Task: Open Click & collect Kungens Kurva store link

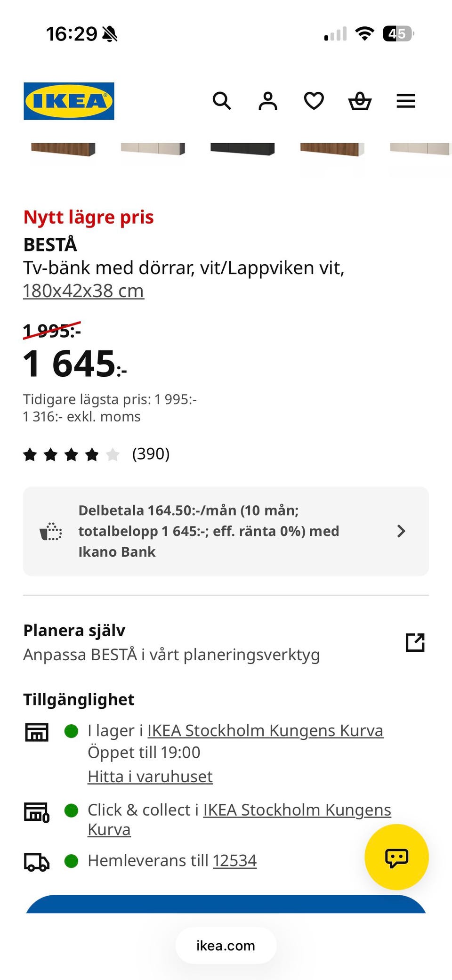Action: [x=240, y=819]
